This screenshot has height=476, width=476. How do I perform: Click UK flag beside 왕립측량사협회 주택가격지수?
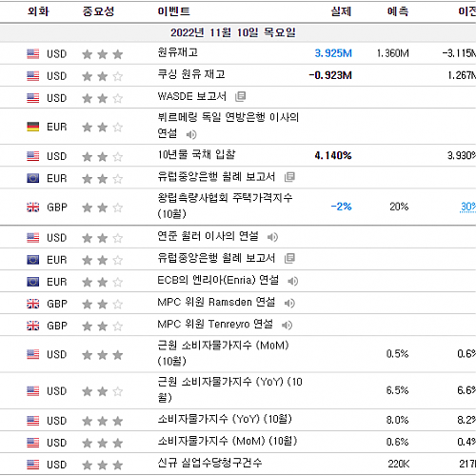(x=33, y=208)
